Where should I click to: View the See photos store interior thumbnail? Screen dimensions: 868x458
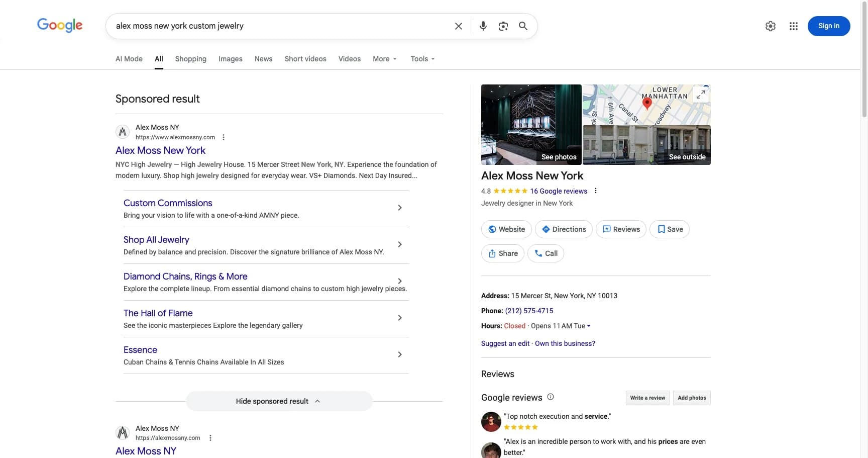click(x=531, y=125)
